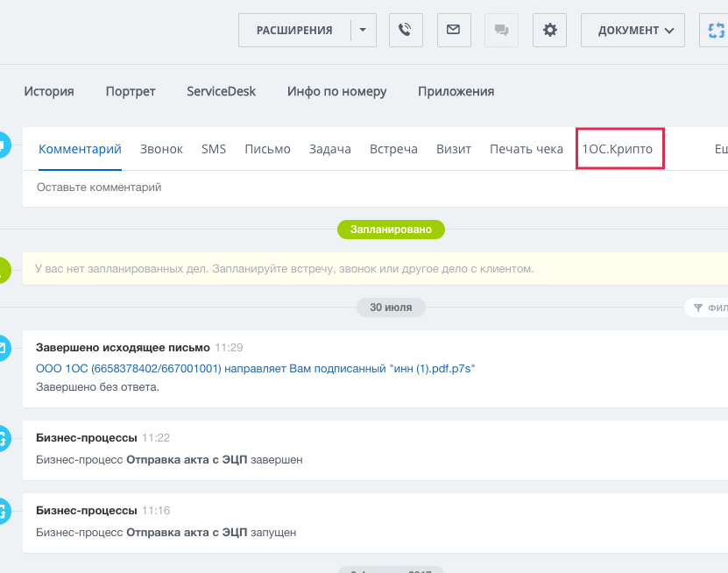Open the Документ dropdown menu
The height and width of the screenshot is (573, 728).
click(x=633, y=30)
